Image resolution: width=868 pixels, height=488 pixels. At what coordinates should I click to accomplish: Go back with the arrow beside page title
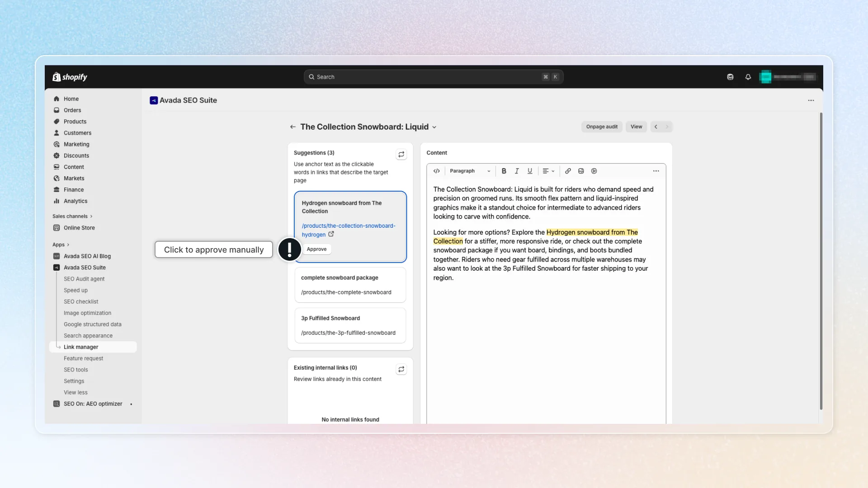click(293, 127)
